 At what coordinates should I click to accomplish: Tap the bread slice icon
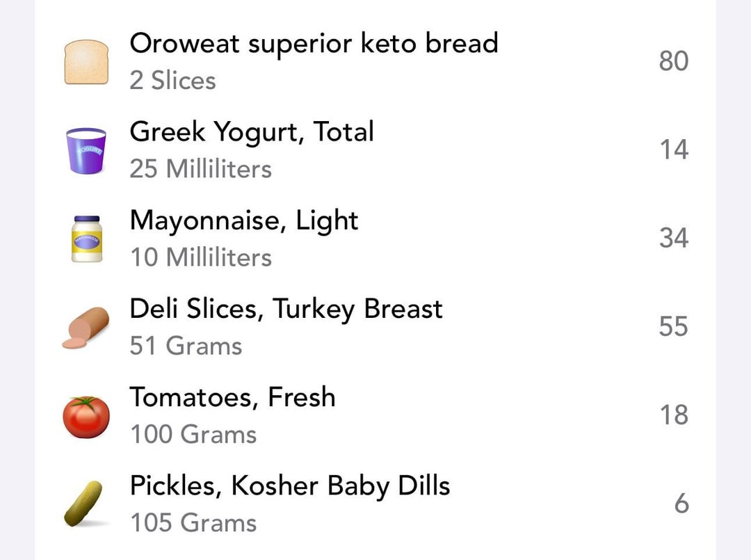coord(86,62)
